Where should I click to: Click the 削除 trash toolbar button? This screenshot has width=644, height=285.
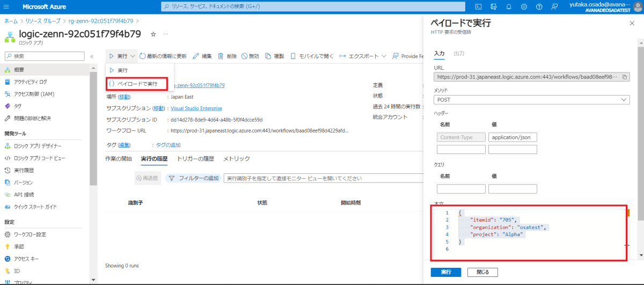[x=227, y=56]
